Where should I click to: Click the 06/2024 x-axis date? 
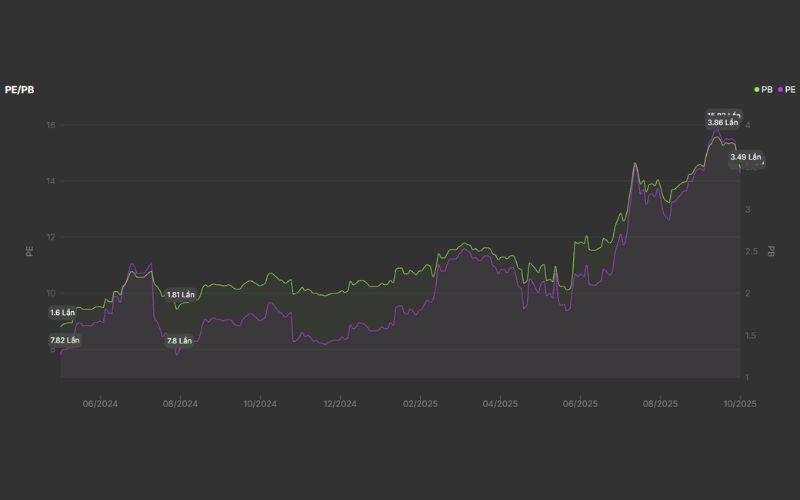pos(100,404)
